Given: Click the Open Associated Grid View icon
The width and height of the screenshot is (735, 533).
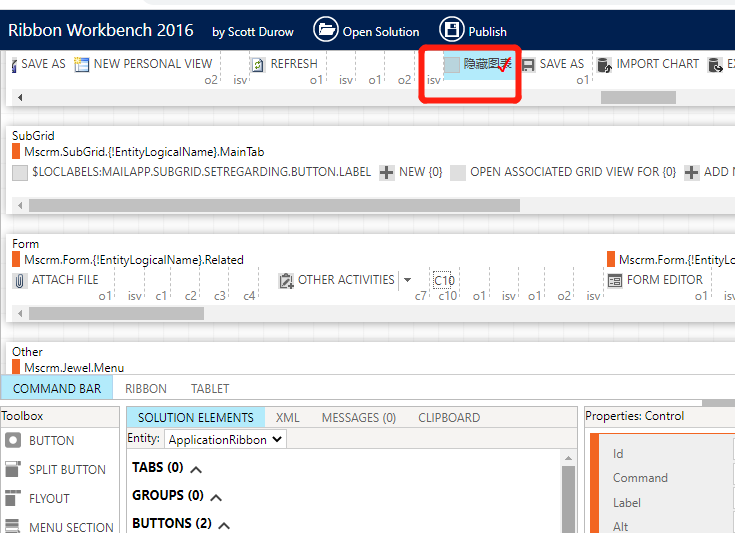Looking at the screenshot, I should (458, 173).
